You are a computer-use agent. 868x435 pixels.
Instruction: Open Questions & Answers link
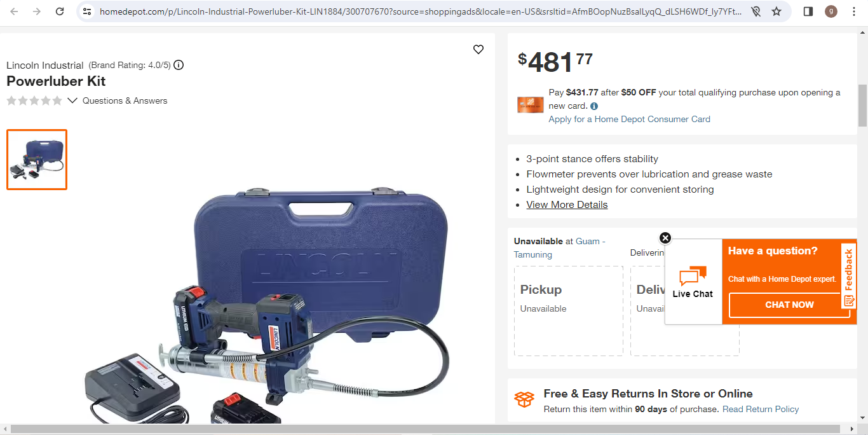125,100
